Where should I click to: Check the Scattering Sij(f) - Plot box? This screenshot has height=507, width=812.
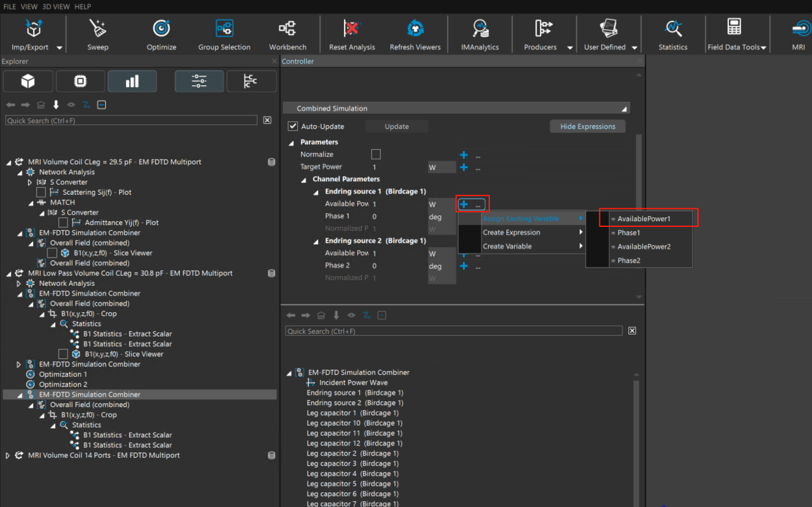point(41,192)
